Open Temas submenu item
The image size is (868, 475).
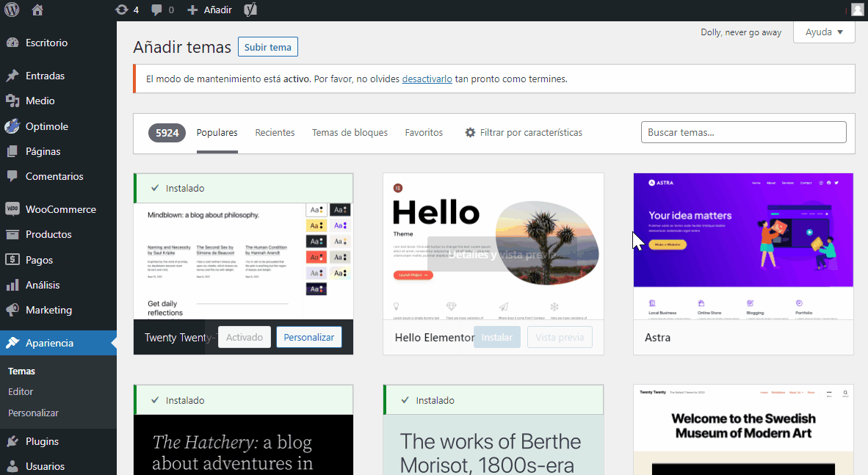(21, 371)
